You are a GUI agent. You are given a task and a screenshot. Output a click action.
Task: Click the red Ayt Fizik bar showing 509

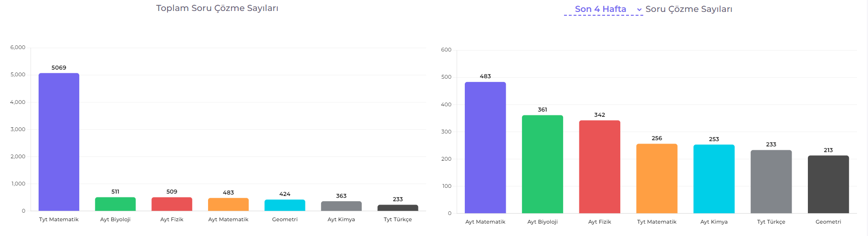(x=172, y=204)
